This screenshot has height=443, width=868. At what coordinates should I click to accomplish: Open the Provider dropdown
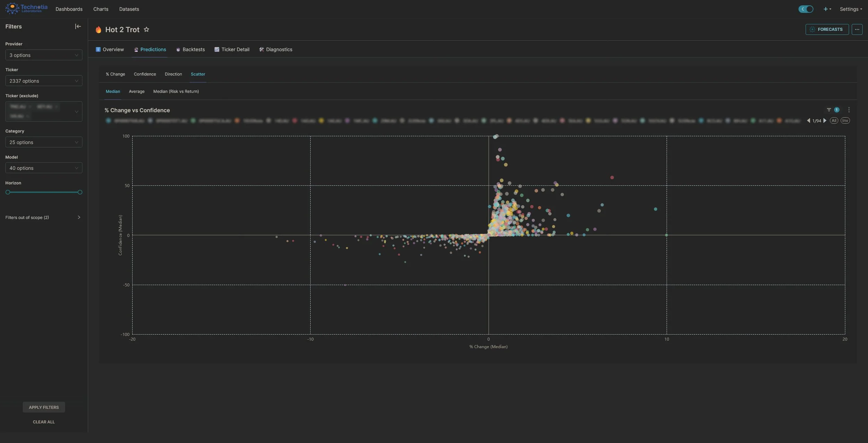[44, 55]
